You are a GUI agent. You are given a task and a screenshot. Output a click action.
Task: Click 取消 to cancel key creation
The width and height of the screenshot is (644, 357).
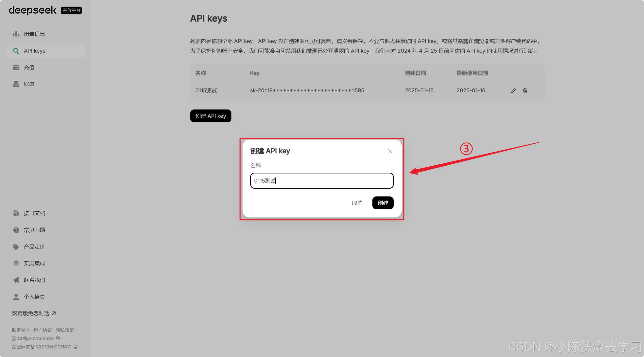(357, 203)
